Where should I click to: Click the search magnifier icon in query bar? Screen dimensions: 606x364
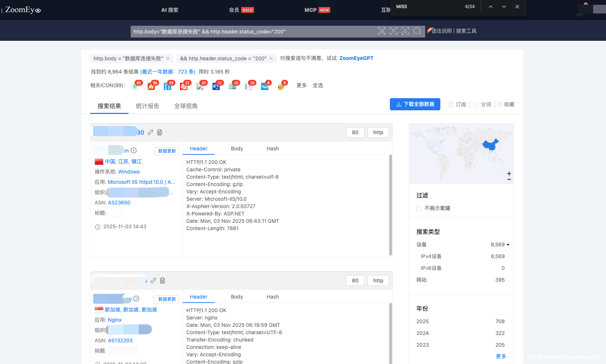pyautogui.click(x=417, y=31)
